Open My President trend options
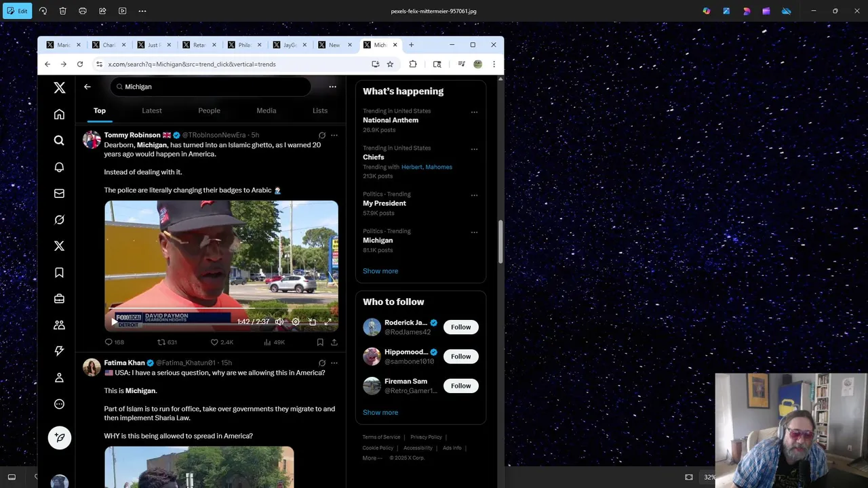This screenshot has height=488, width=868. point(474,195)
